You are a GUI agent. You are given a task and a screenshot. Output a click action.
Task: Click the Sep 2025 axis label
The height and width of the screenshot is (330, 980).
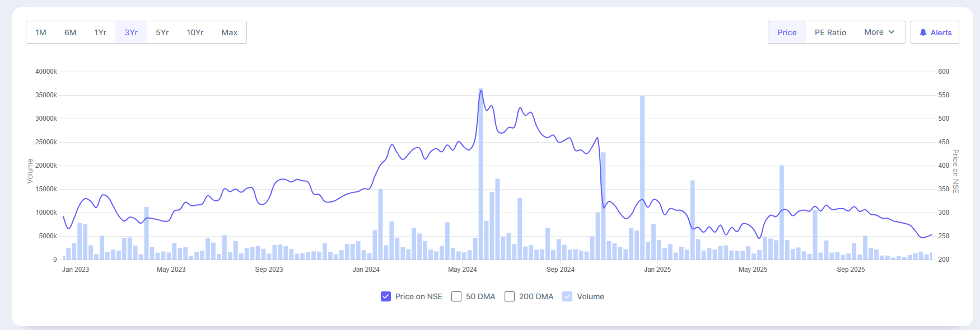pos(851,270)
